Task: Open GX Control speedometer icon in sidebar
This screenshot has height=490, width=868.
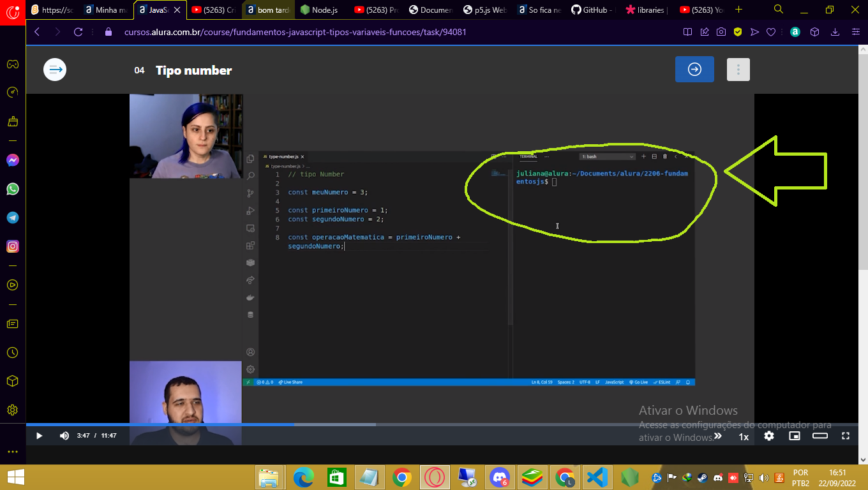Action: tap(13, 93)
